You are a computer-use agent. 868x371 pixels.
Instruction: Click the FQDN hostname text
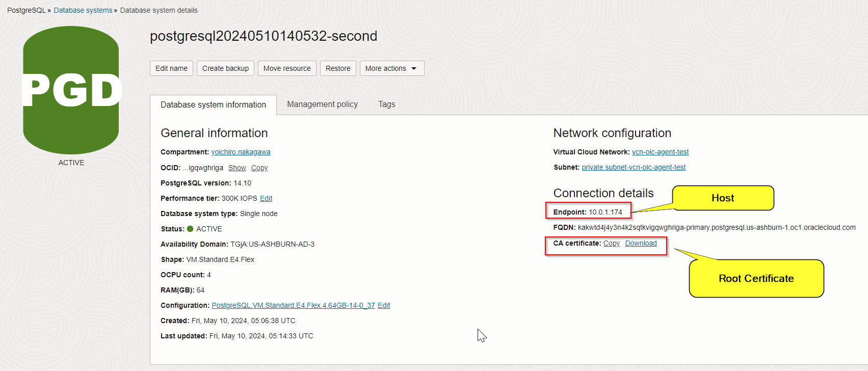[717, 227]
